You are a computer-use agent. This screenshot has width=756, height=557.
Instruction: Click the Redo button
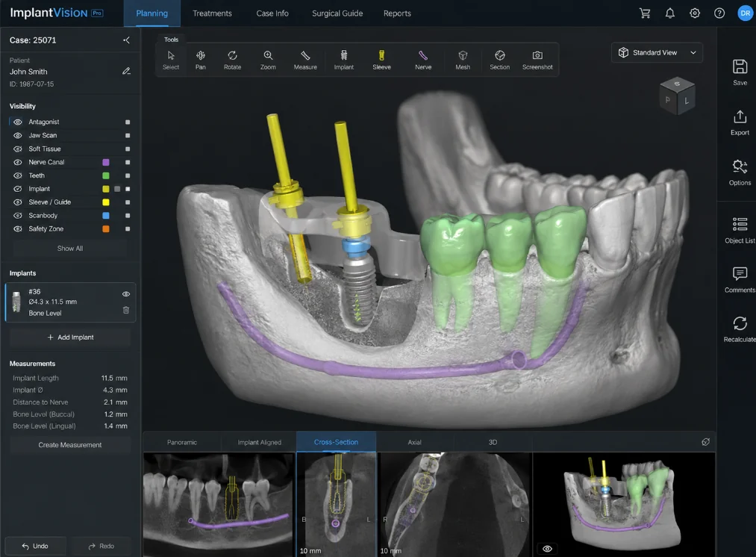(x=101, y=546)
